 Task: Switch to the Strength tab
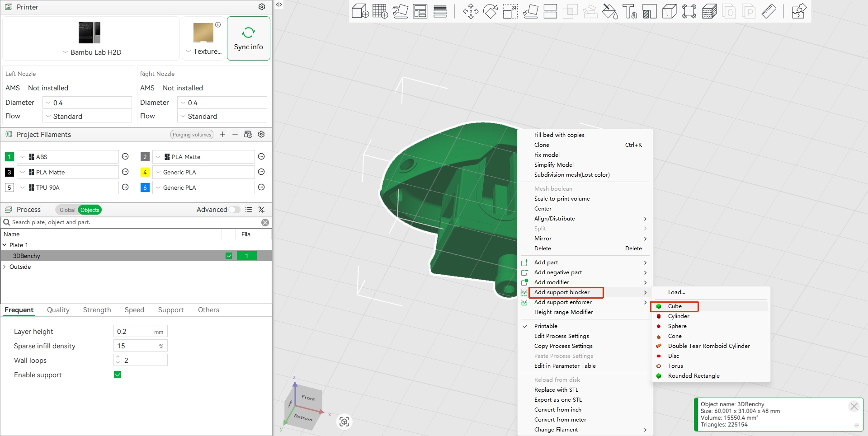(x=97, y=310)
